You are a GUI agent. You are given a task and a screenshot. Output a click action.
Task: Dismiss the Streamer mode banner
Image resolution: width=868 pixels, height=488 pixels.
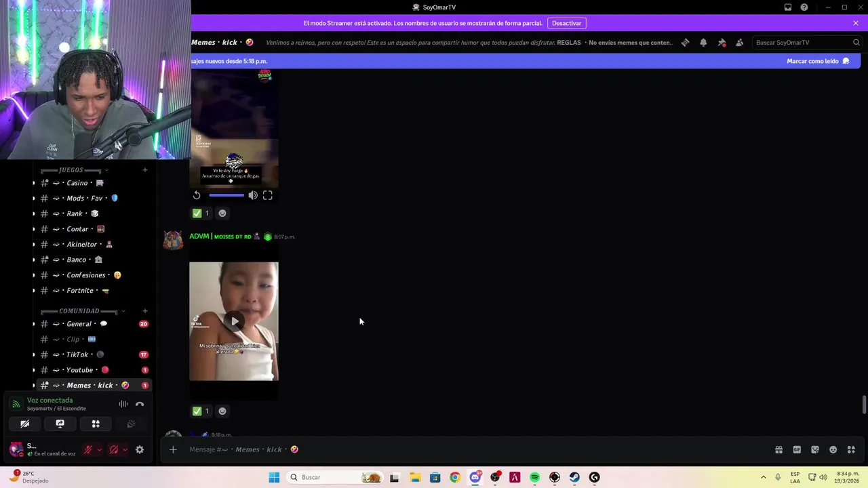coord(856,23)
